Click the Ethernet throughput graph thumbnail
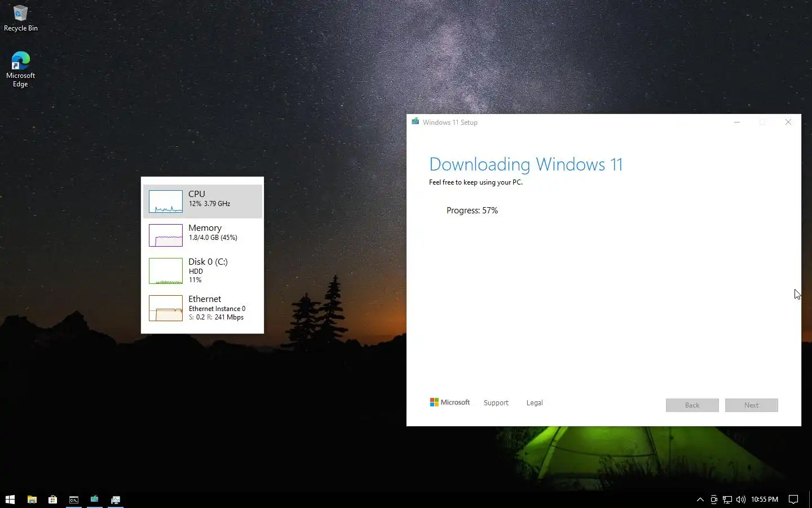This screenshot has height=508, width=812. point(166,308)
